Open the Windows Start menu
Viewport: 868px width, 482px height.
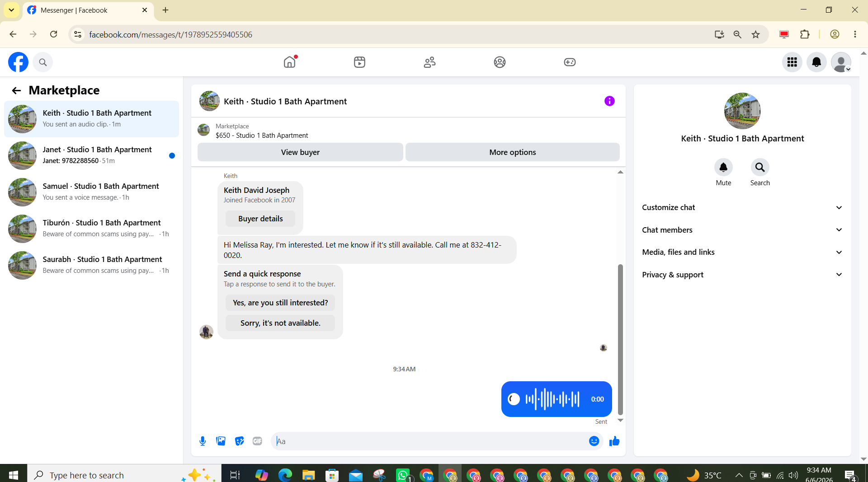(14, 475)
